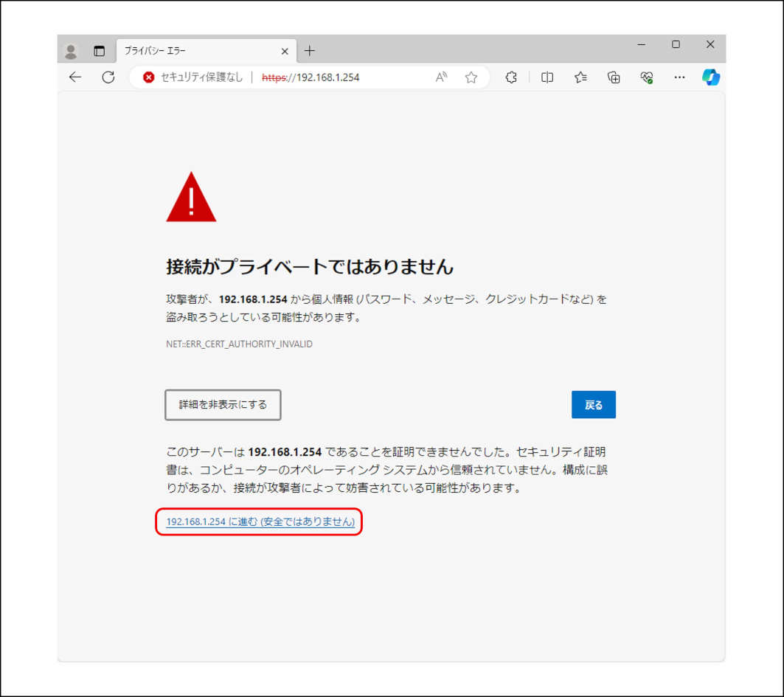Screen dimensions: 784x697
Task: Click the 詳細を非表示にする button
Action: coord(223,404)
